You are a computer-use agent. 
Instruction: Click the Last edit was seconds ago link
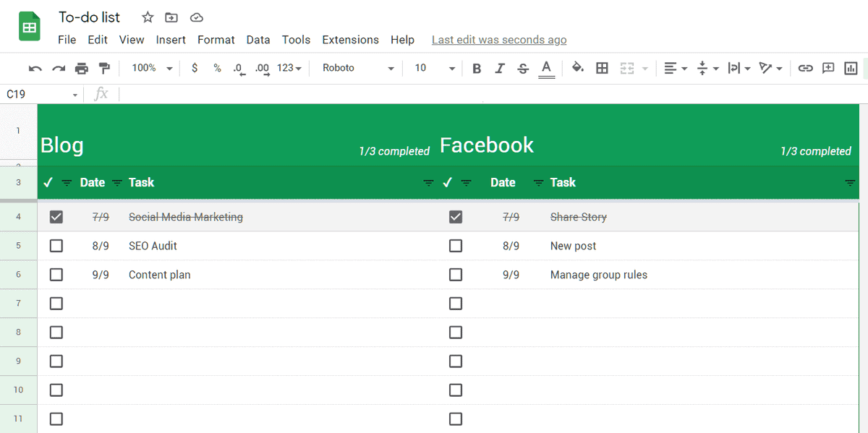point(498,40)
